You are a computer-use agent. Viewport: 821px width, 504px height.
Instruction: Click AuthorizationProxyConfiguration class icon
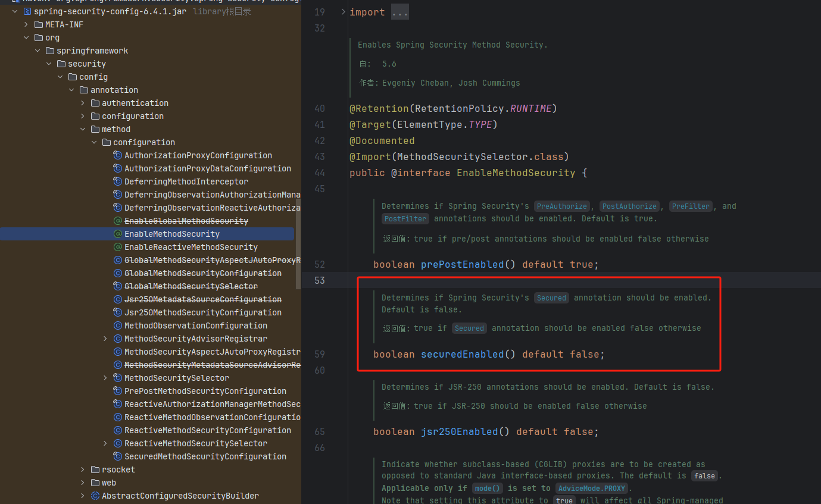(x=118, y=155)
